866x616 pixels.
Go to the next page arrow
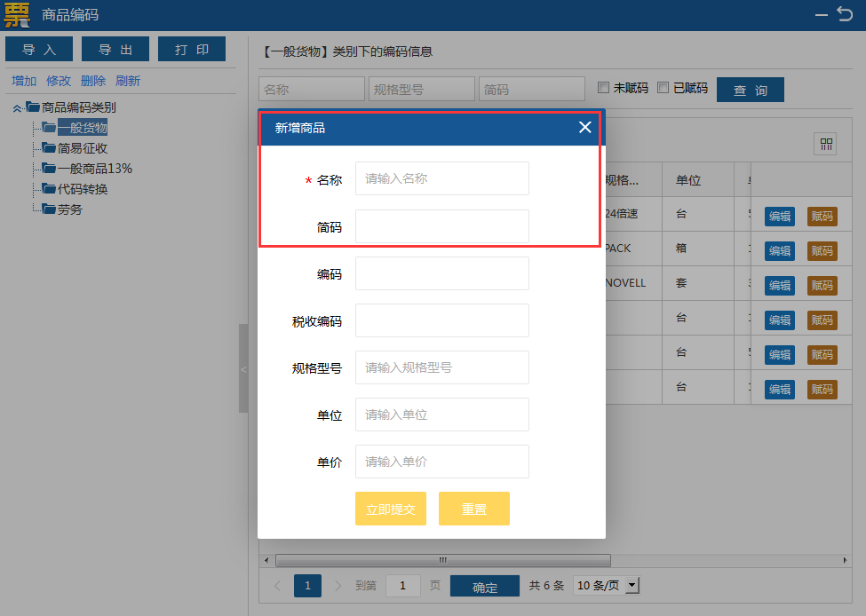[338, 586]
